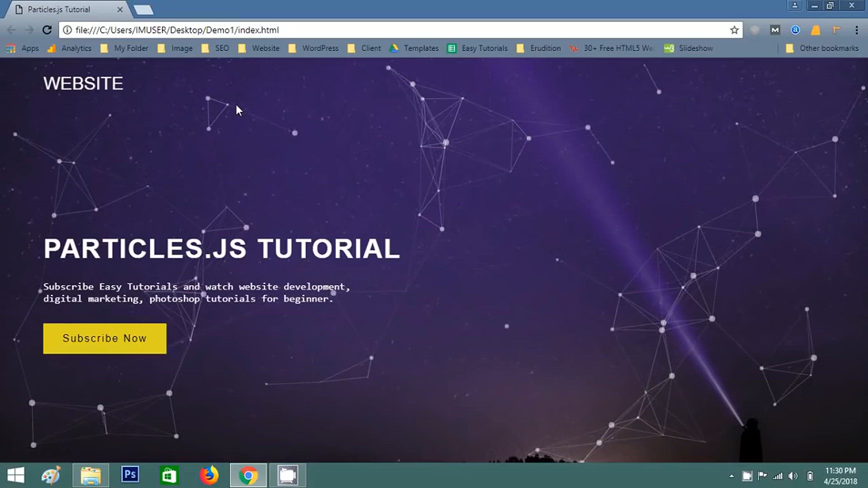Screen dimensions: 868x488
Task: Click the address bar URL field
Action: click(401, 30)
